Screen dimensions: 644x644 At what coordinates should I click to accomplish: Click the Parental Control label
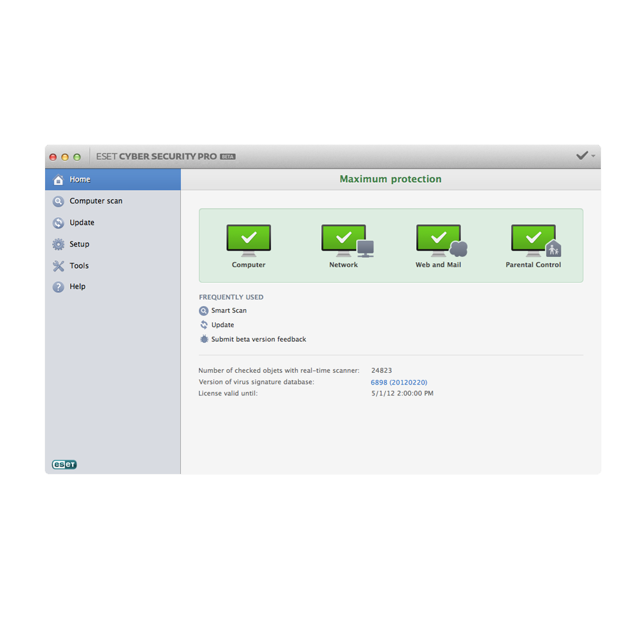(533, 265)
